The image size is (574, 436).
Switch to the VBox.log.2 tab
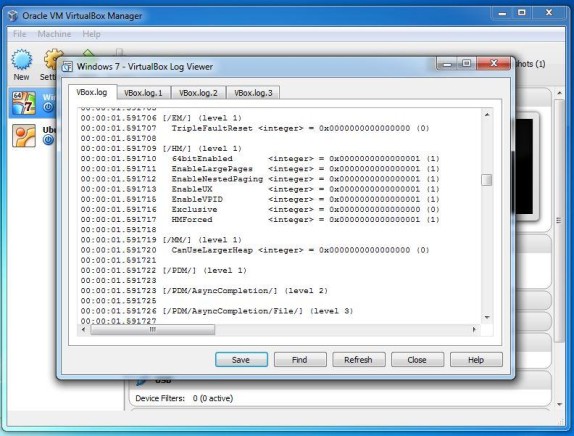(198, 93)
